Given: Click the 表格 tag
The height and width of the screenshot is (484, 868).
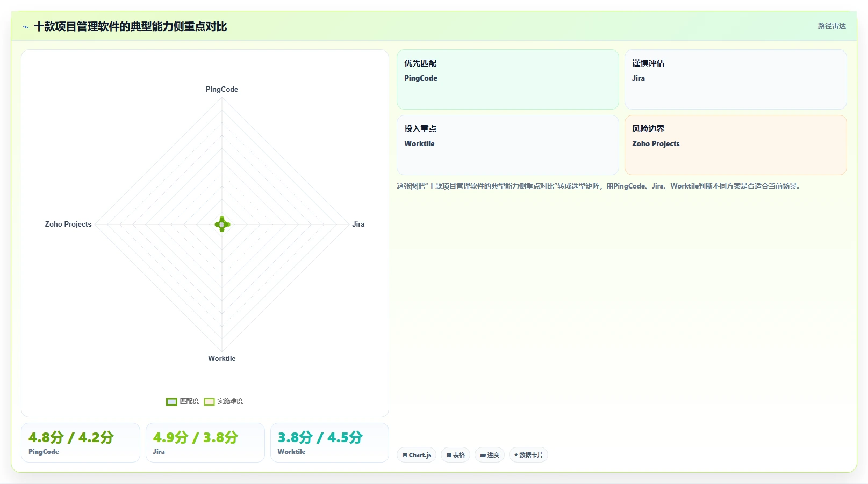Looking at the screenshot, I should [455, 455].
